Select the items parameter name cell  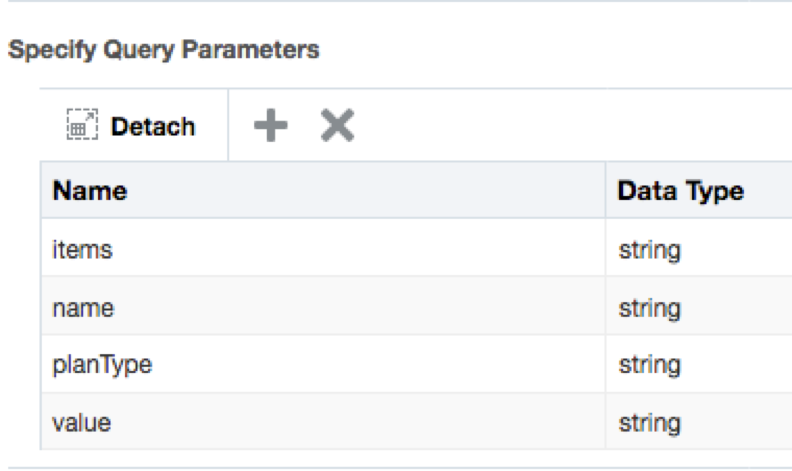82,250
